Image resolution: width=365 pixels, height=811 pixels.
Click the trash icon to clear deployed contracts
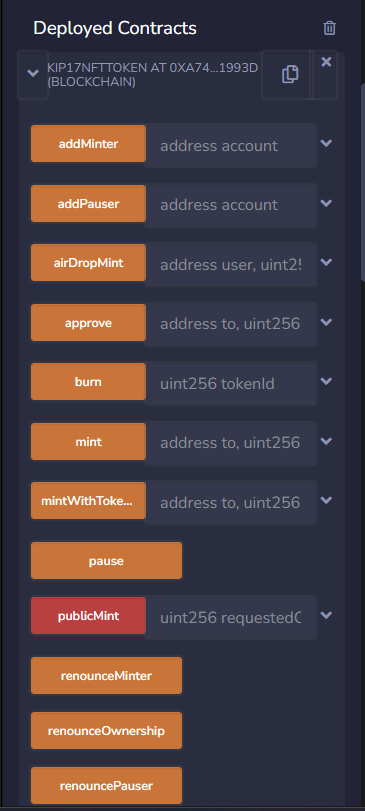(x=329, y=28)
